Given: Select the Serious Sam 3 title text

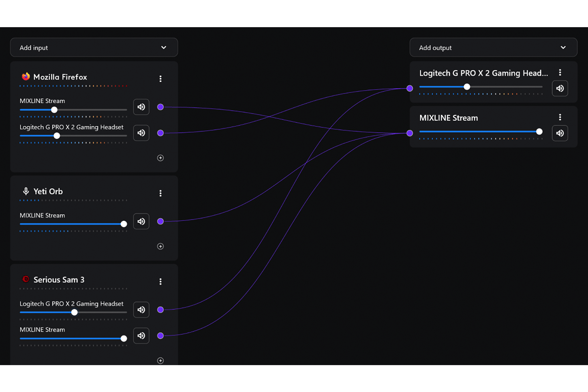Looking at the screenshot, I should [x=59, y=280].
